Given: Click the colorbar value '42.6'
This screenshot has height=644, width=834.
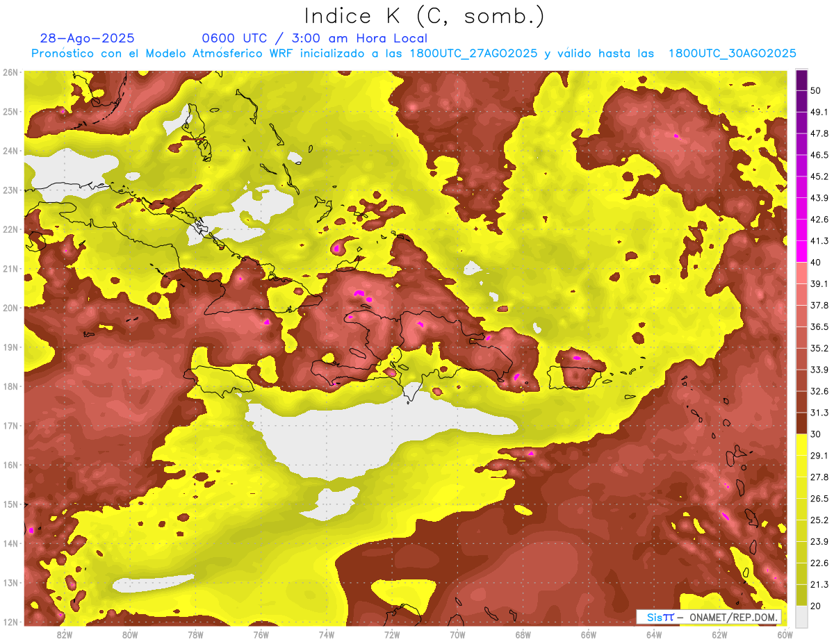Looking at the screenshot, I should click(819, 220).
